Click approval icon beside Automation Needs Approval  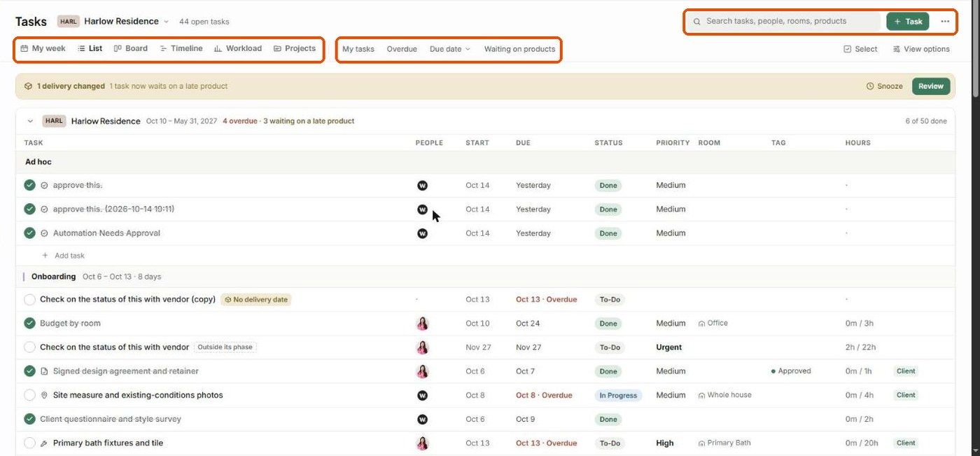pyautogui.click(x=44, y=233)
